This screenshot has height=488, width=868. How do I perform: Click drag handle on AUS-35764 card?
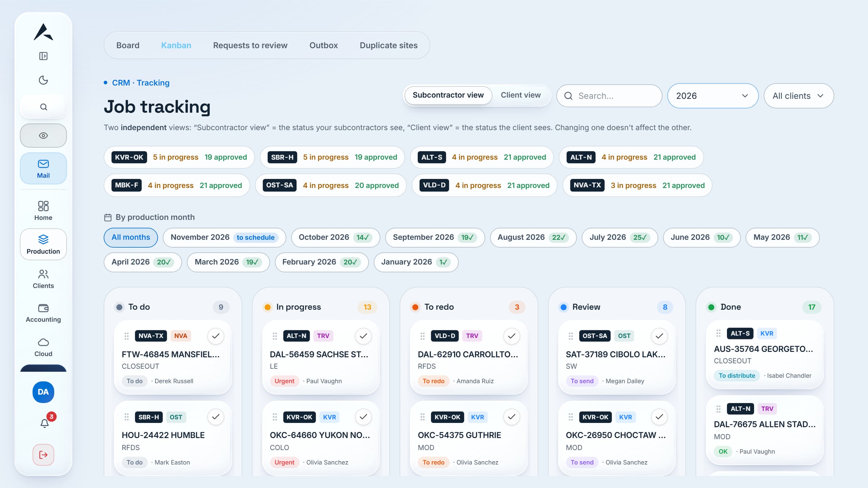tap(719, 333)
